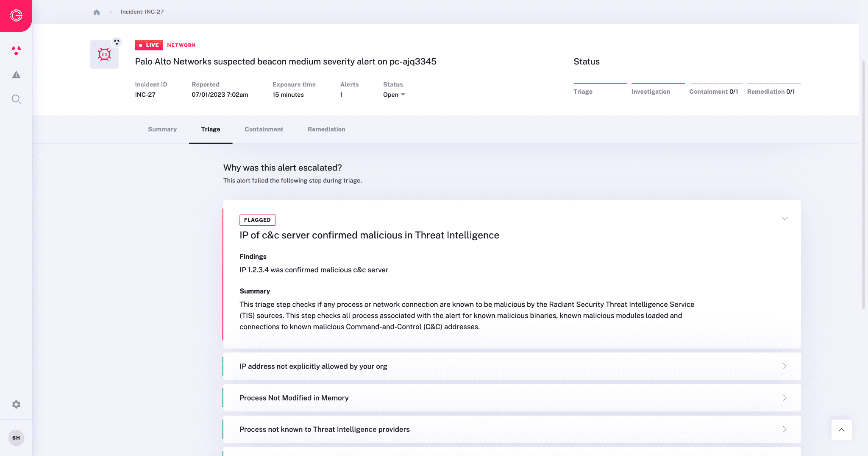Viewport: 868px width, 456px height.
Task: Click the NETWORK tag
Action: point(181,45)
